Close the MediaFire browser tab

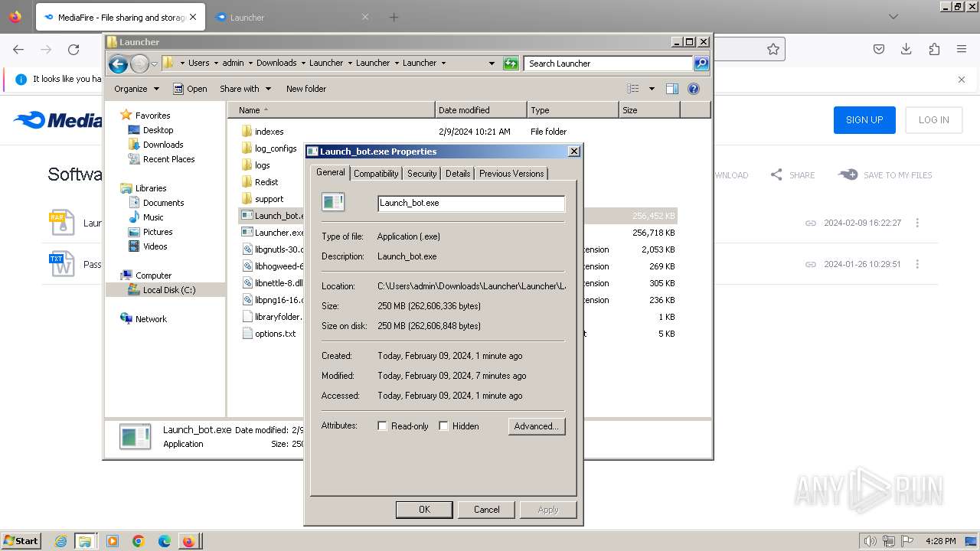(x=192, y=17)
